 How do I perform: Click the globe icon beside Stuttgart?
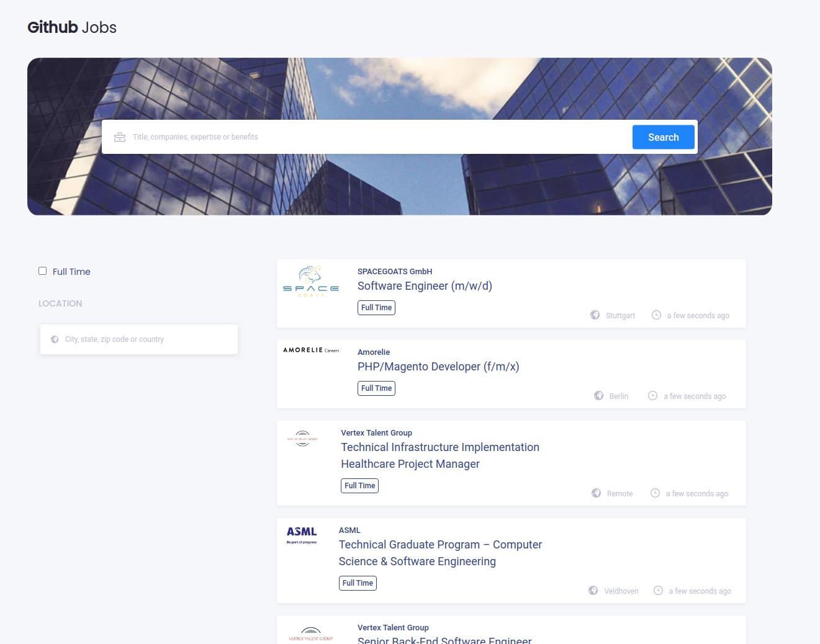click(x=595, y=315)
